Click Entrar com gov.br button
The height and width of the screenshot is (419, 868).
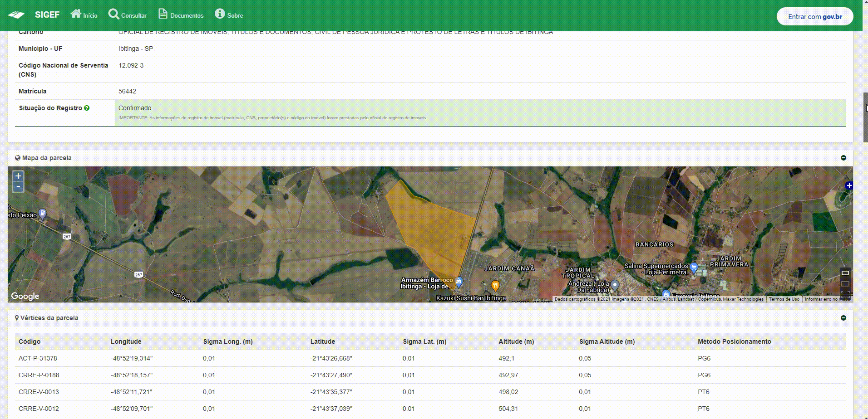click(814, 17)
